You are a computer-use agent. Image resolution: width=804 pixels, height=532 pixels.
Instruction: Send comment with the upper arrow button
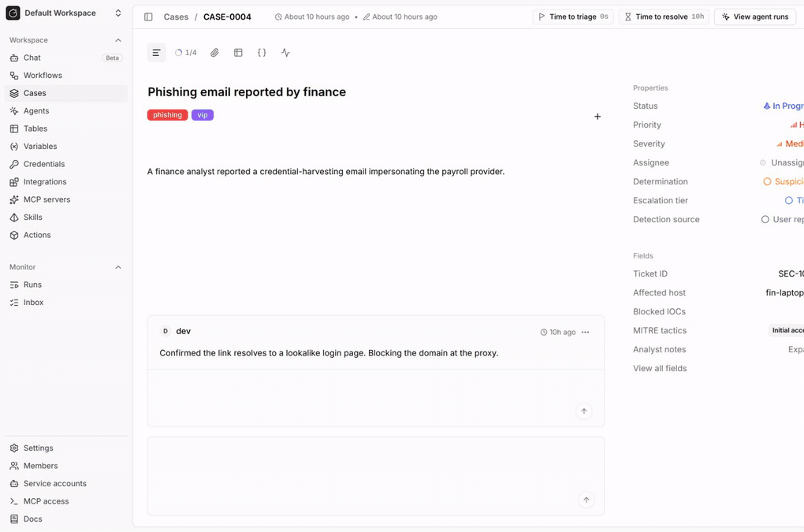[583, 411]
